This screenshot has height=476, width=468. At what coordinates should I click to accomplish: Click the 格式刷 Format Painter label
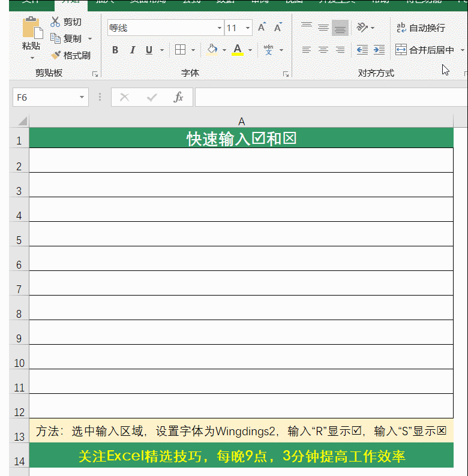tap(77, 55)
